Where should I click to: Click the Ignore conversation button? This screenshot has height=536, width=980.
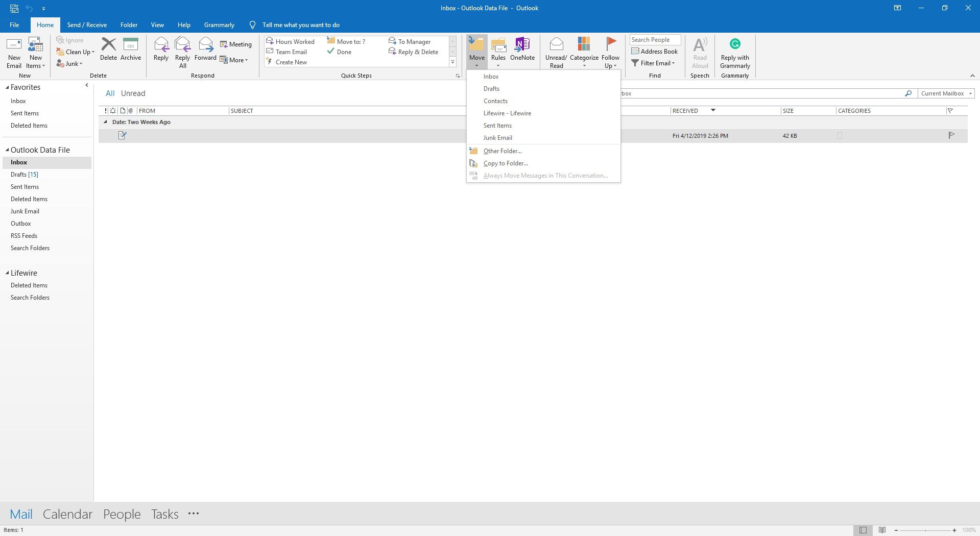click(x=70, y=40)
